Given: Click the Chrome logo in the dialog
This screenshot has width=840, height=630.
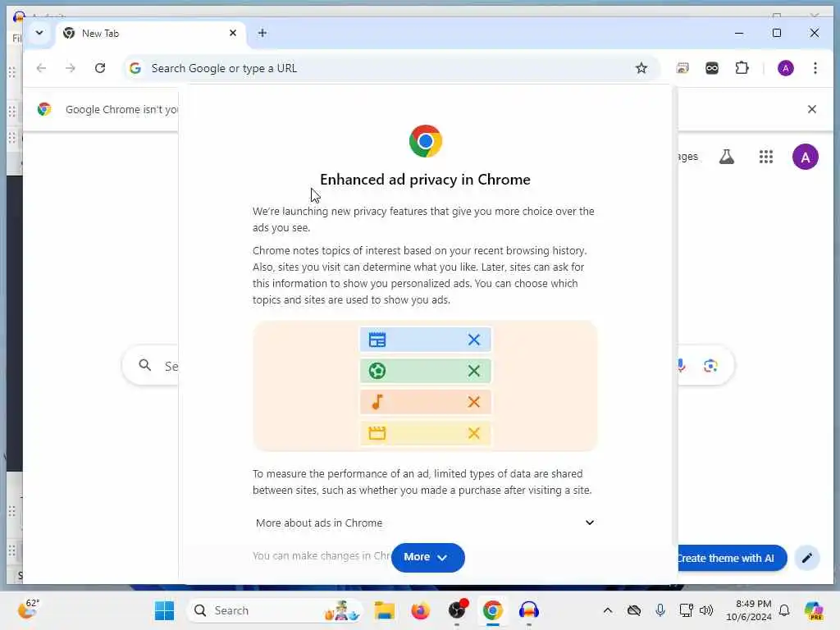Looking at the screenshot, I should (x=426, y=141).
